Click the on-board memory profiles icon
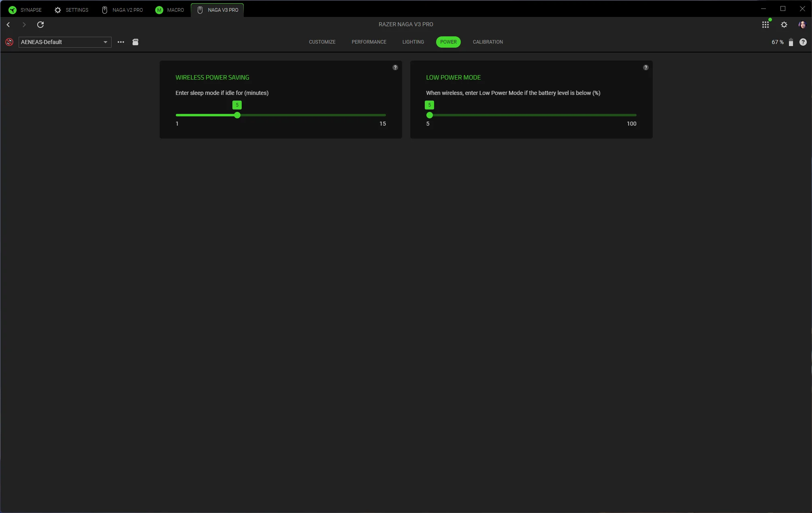 135,42
